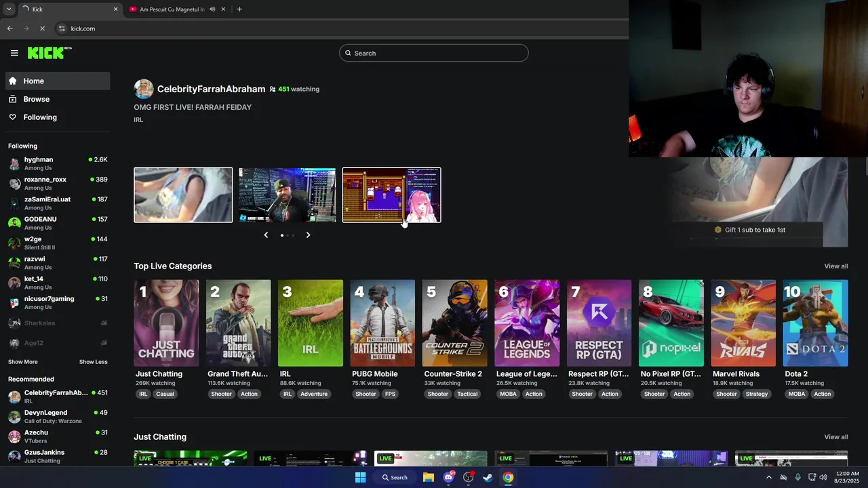This screenshot has width=868, height=488.
Task: Open CelebrityFarrahAbraham channel name link
Action: point(211,89)
